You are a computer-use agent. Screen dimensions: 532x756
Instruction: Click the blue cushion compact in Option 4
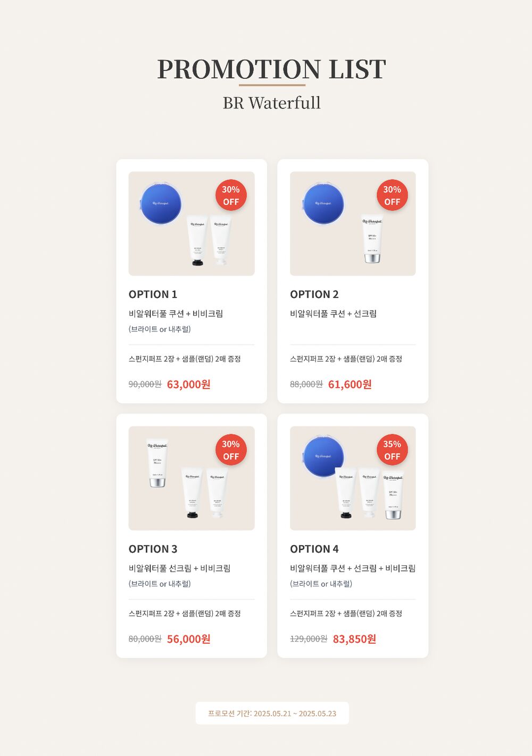[323, 457]
